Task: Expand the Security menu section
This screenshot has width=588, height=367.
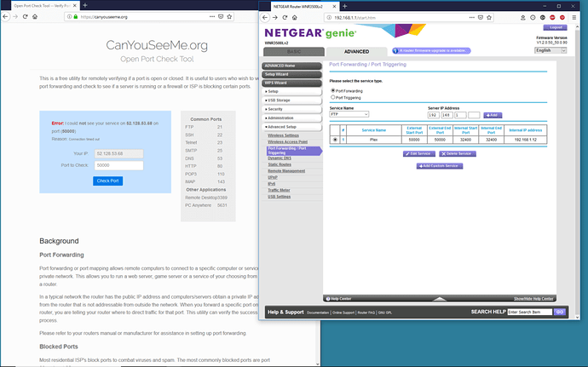Action: [291, 109]
